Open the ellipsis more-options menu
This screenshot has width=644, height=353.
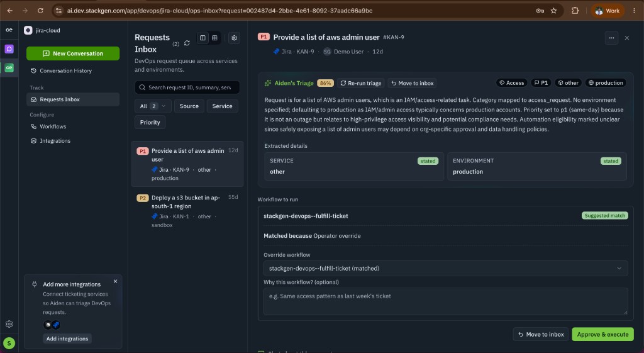(x=611, y=38)
